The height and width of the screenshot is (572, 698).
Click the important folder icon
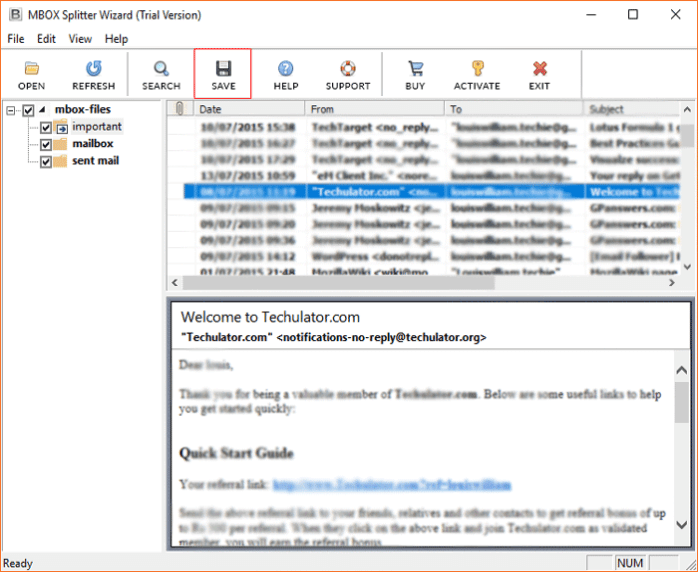[61, 127]
